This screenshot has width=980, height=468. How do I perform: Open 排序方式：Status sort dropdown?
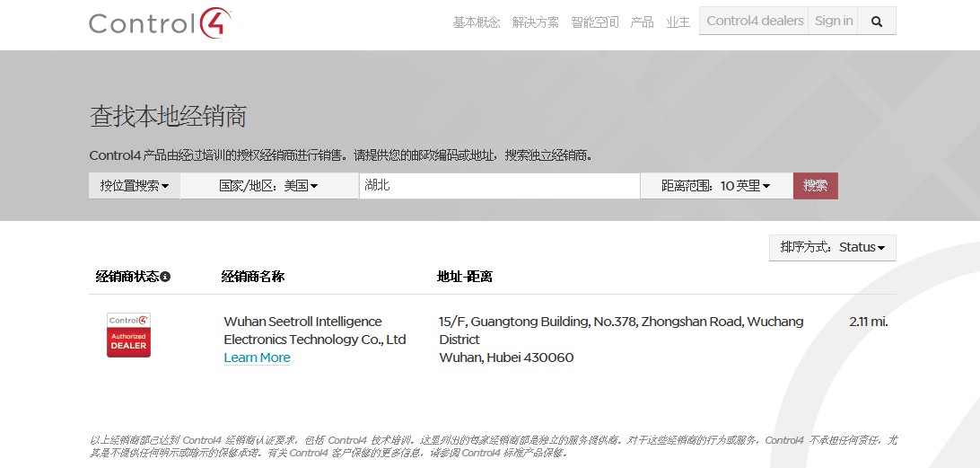(833, 247)
